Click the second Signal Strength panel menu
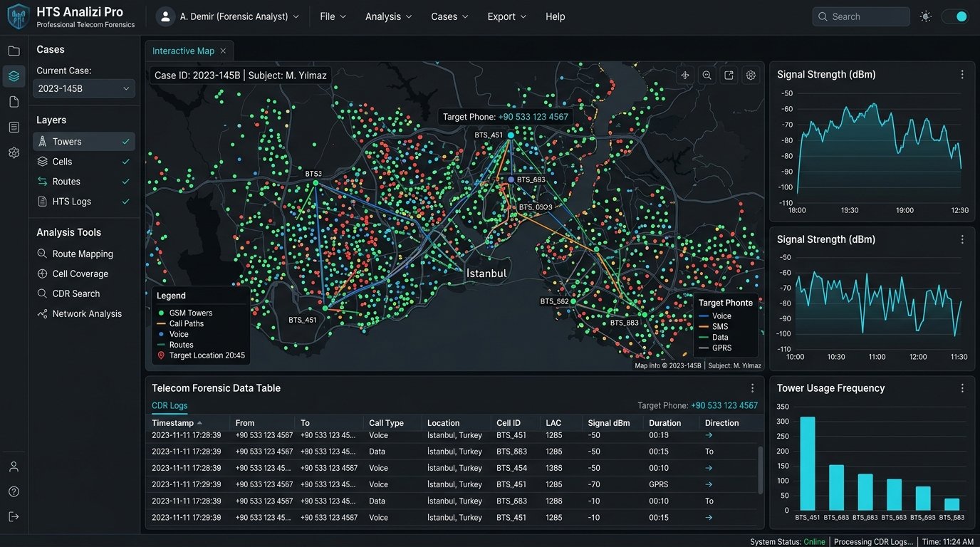Viewport: 980px width, 547px height. tap(962, 239)
